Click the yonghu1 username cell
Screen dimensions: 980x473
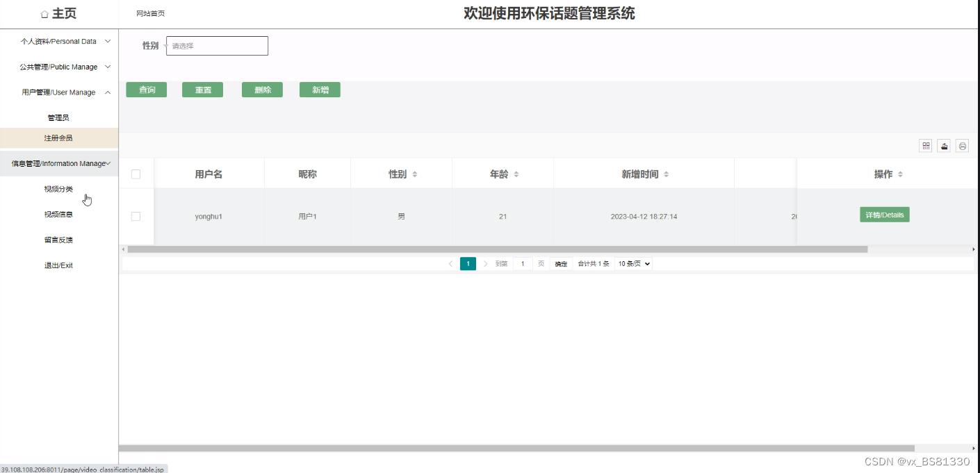click(209, 217)
